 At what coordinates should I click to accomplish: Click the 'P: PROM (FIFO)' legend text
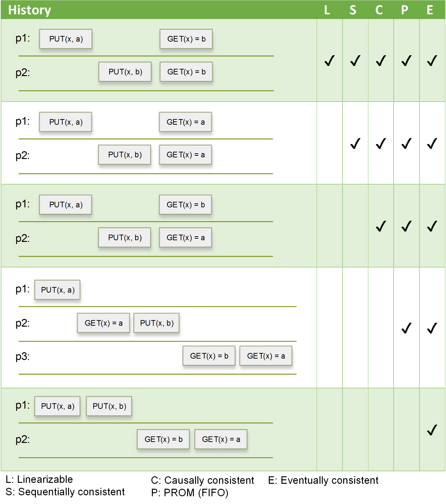coord(190,493)
